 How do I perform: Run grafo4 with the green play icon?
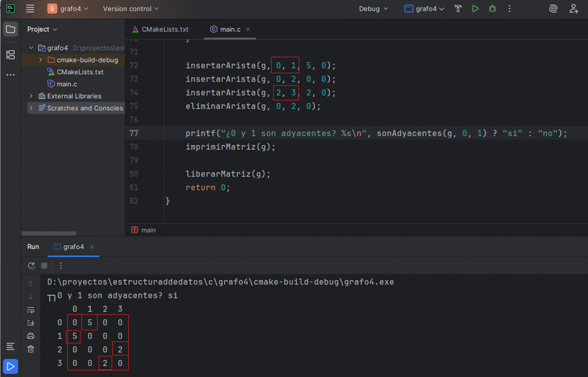click(475, 9)
